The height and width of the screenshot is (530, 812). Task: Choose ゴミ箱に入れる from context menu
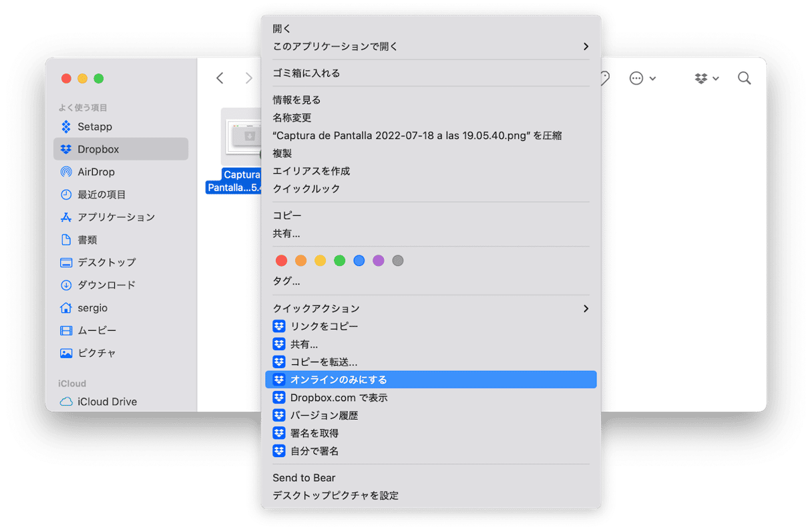[x=306, y=74]
